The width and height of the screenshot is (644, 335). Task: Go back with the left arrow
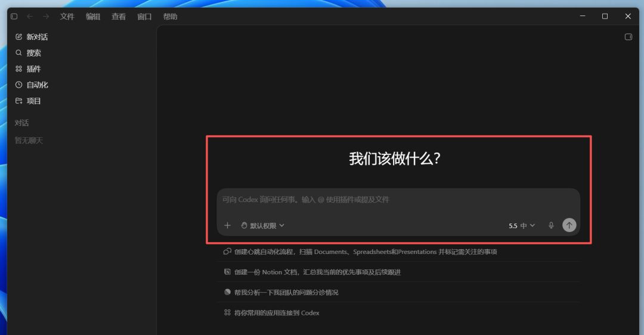coord(30,17)
